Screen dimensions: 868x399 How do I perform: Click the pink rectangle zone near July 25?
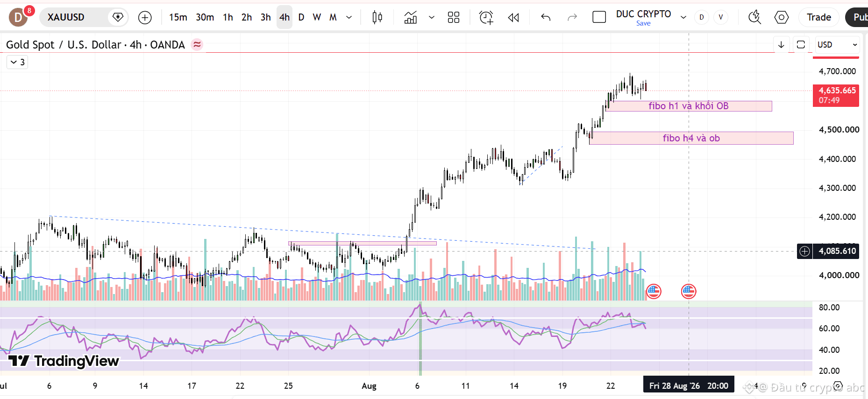(x=363, y=243)
